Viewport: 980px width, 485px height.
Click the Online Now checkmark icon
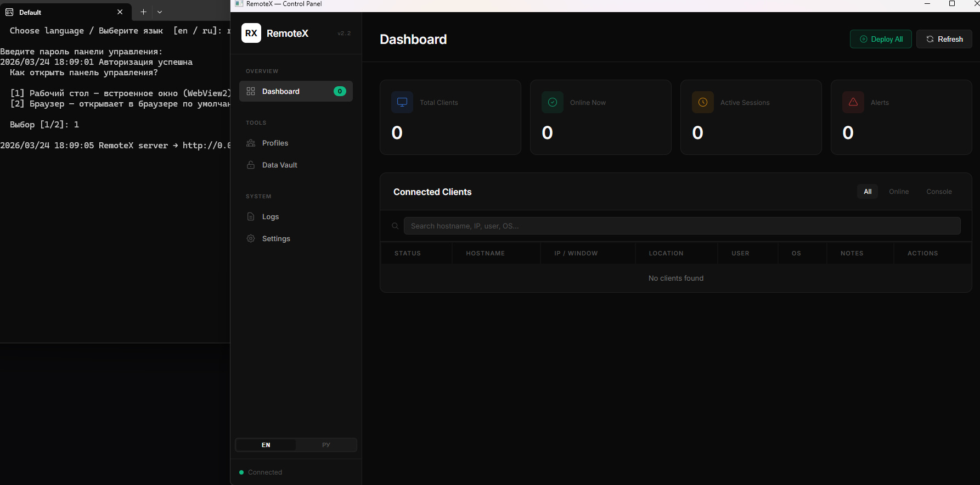(553, 102)
